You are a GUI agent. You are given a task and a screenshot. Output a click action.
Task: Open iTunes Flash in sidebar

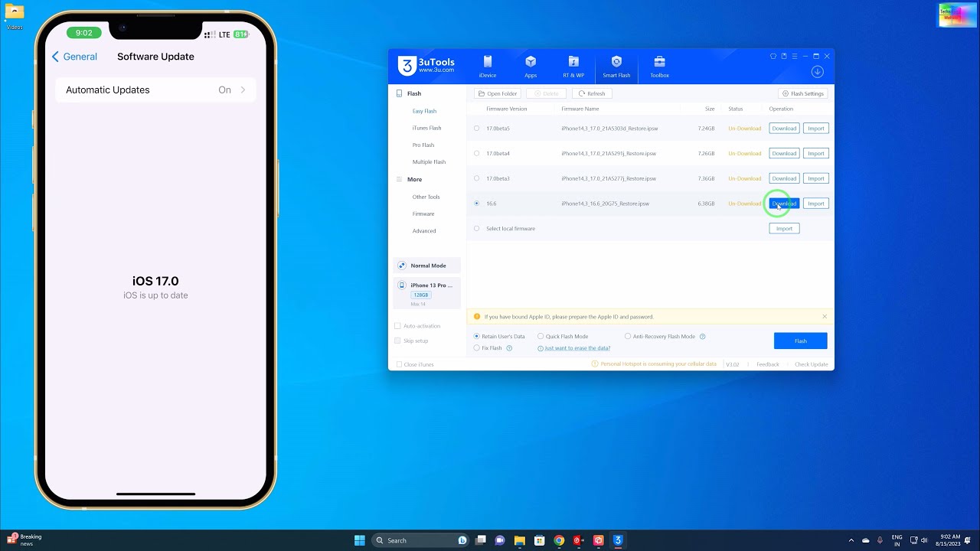pyautogui.click(x=426, y=128)
